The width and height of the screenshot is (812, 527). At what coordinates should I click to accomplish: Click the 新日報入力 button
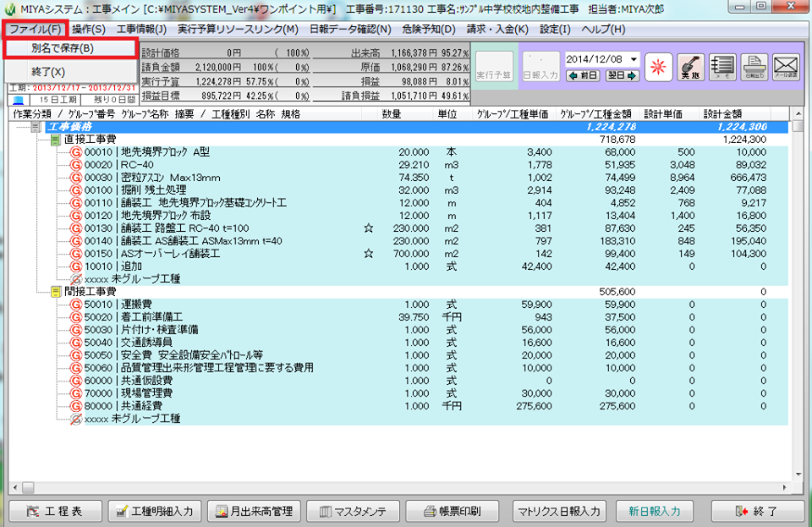click(655, 512)
